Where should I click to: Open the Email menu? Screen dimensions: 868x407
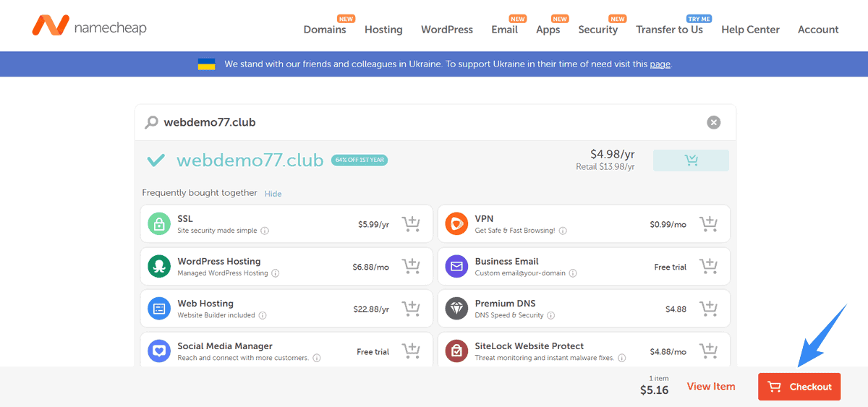point(504,30)
